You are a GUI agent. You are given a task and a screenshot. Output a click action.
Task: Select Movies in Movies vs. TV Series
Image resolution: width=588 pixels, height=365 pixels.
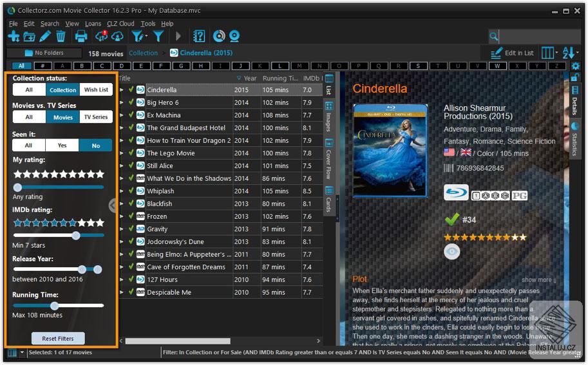pos(62,117)
